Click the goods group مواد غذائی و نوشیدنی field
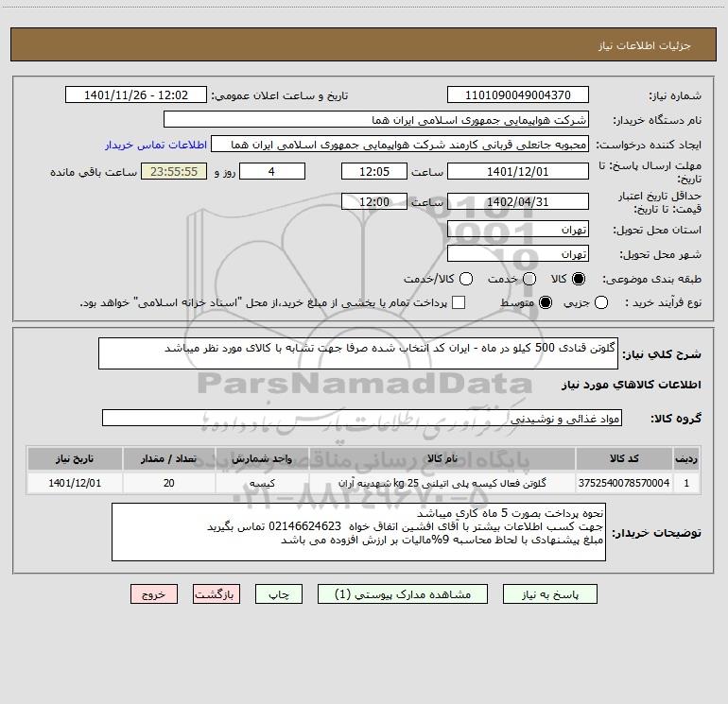The image size is (728, 704). point(362,418)
